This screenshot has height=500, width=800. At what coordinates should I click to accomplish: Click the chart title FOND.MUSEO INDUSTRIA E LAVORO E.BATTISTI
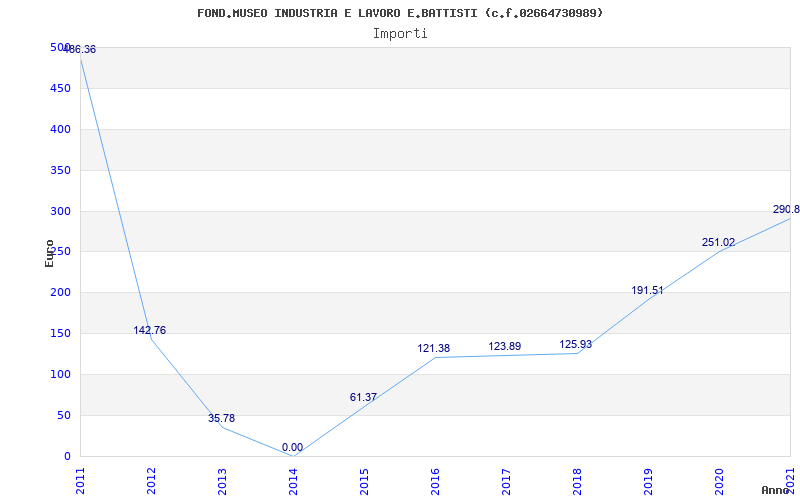coord(400,13)
